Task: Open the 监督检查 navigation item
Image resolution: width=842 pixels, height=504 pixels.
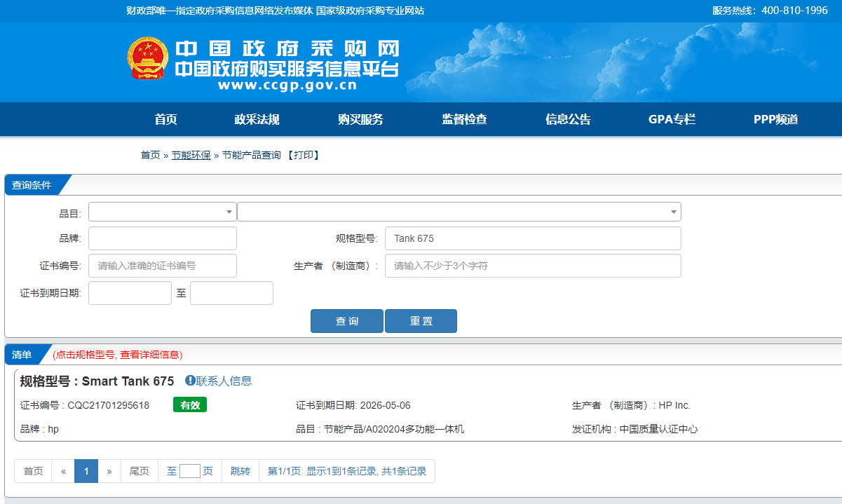Action: (464, 119)
